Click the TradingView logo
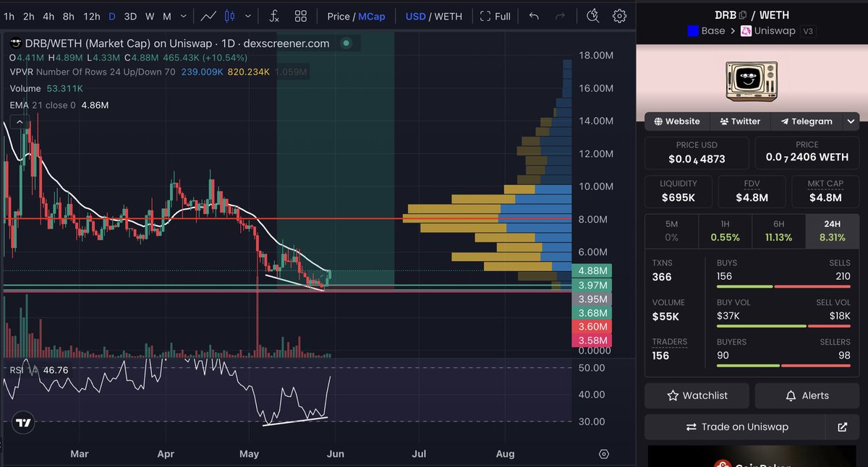This screenshot has width=868, height=467. click(24, 423)
